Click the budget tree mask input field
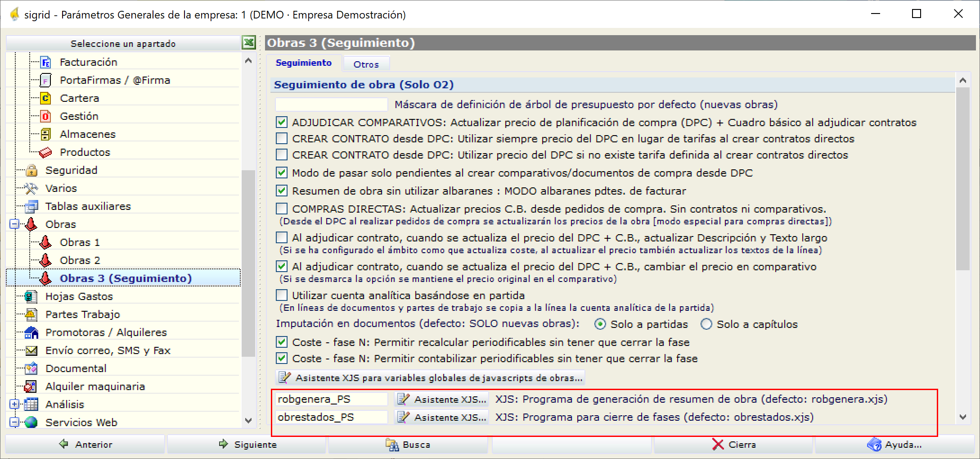The width and height of the screenshot is (980, 459). [x=332, y=105]
